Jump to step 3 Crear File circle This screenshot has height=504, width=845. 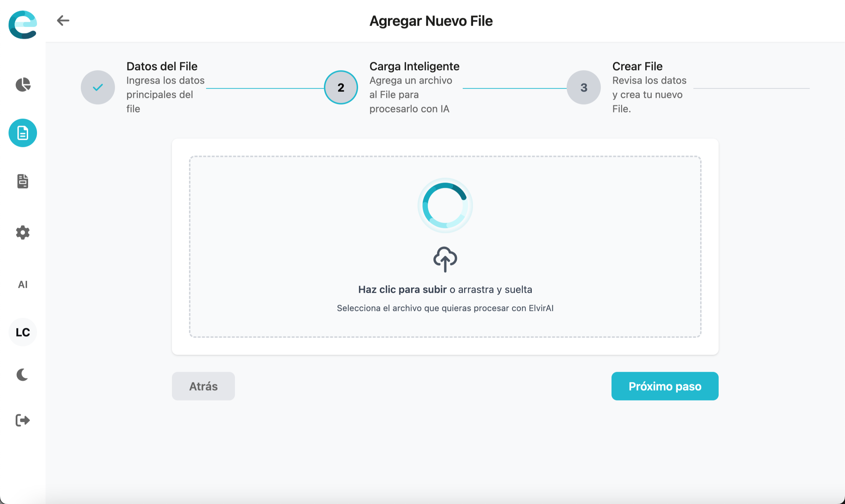point(583,87)
